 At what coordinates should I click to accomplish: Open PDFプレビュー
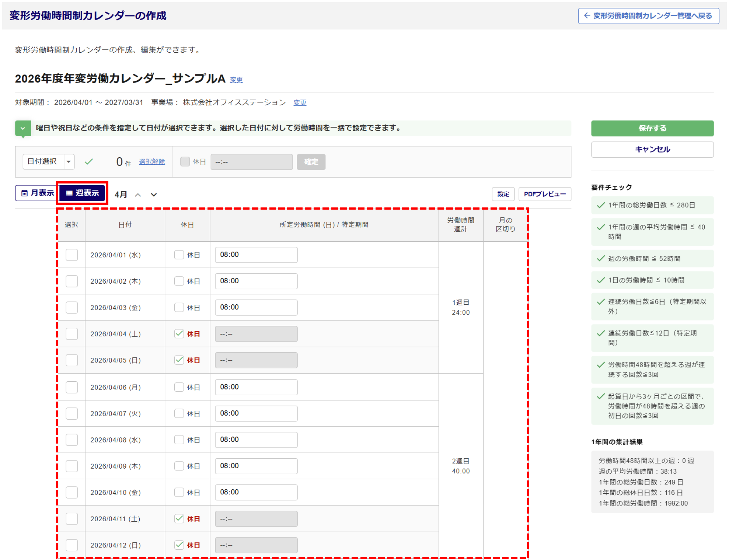coord(544,194)
